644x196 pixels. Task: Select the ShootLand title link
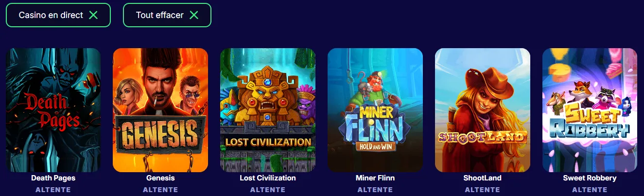(483, 178)
